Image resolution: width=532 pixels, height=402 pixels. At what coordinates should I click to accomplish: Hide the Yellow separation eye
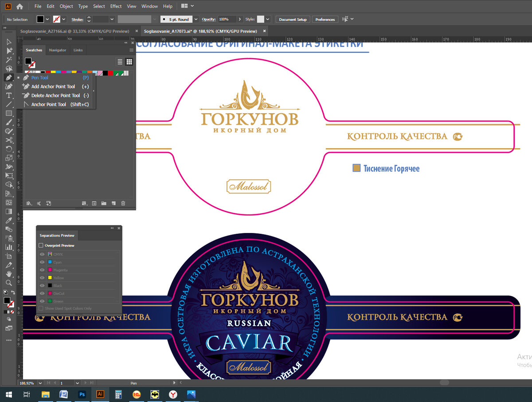pyautogui.click(x=42, y=278)
